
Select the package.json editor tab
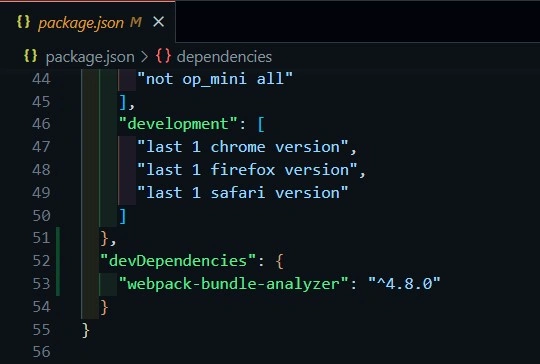[x=88, y=22]
